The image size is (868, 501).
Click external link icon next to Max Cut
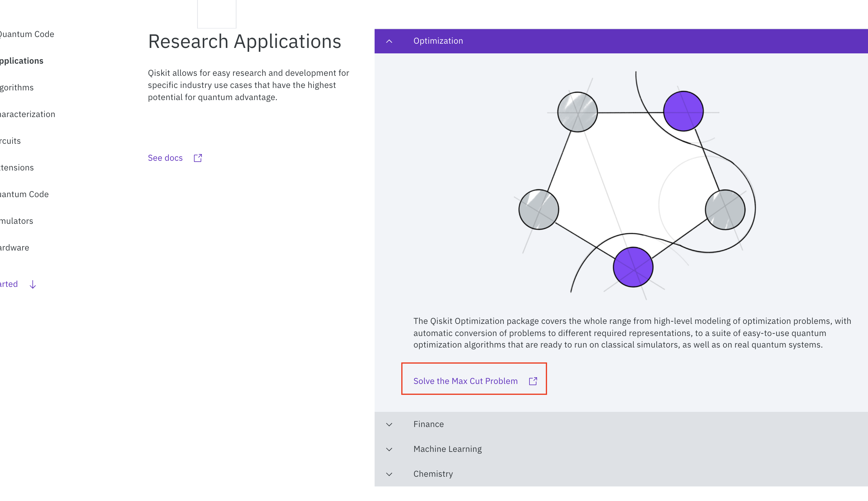pyautogui.click(x=533, y=381)
